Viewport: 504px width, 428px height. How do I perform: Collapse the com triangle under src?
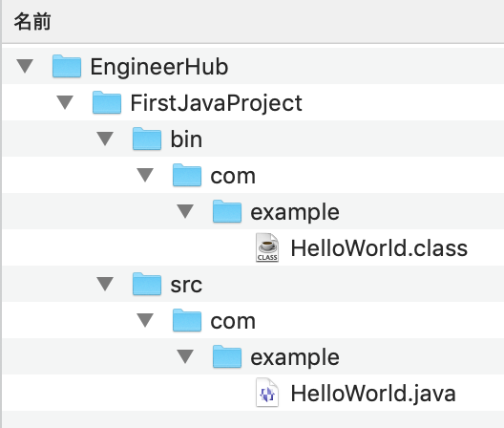[145, 320]
